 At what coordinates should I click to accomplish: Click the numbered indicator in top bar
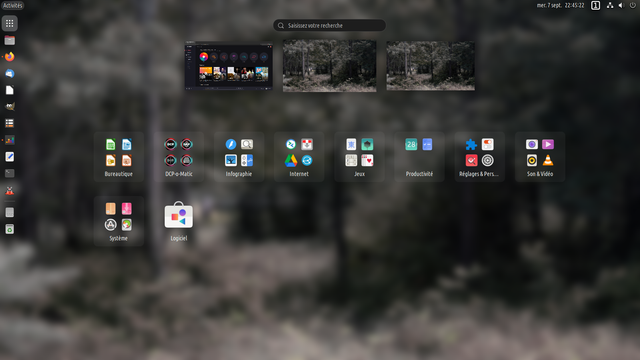(x=596, y=5)
